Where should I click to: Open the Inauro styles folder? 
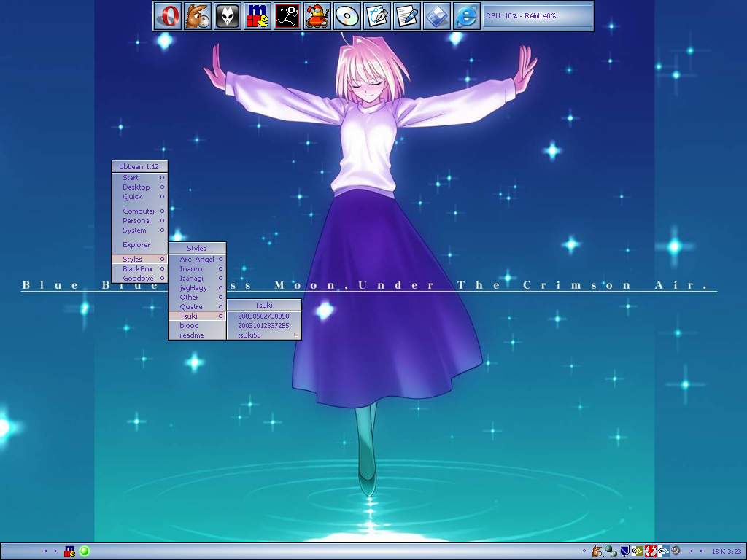tap(197, 268)
